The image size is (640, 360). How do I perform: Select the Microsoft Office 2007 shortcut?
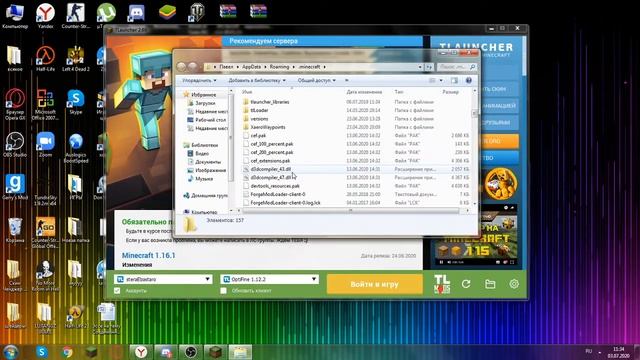coord(45,104)
